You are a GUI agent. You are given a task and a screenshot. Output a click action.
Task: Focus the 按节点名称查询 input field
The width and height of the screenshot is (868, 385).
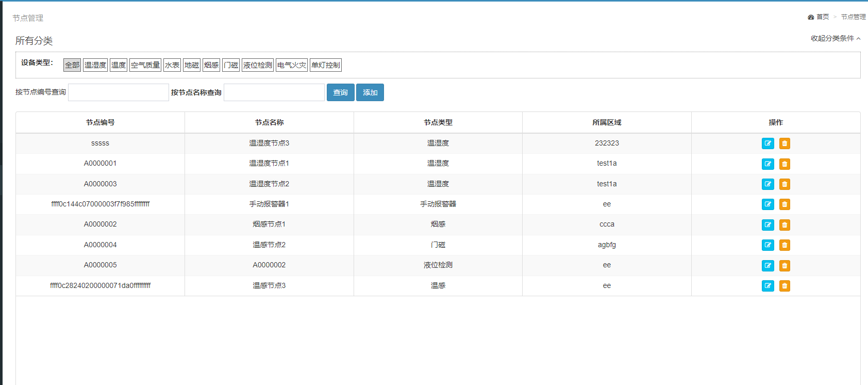tap(274, 92)
